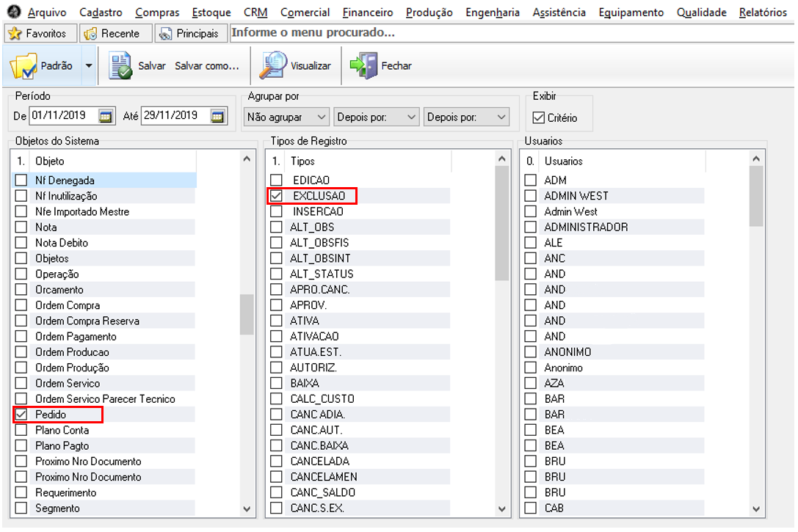Click the Fechar button label

396,65
